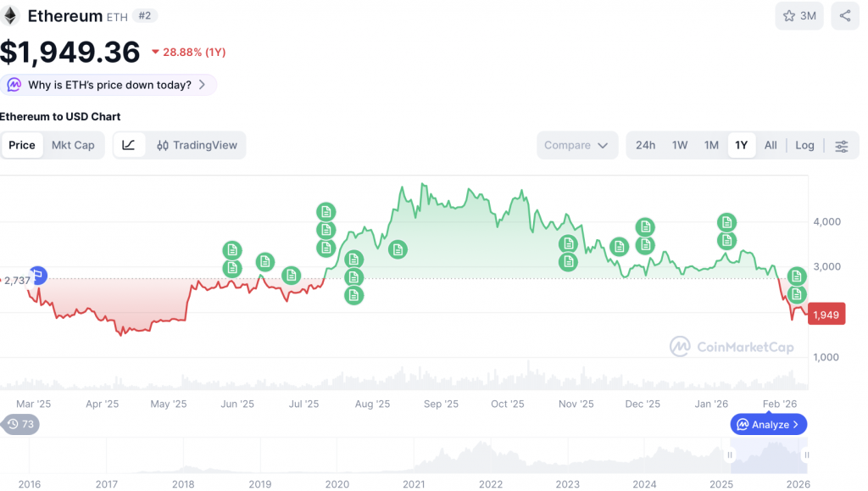Select the line chart icon
Screen dimensions: 868x491
(x=129, y=145)
